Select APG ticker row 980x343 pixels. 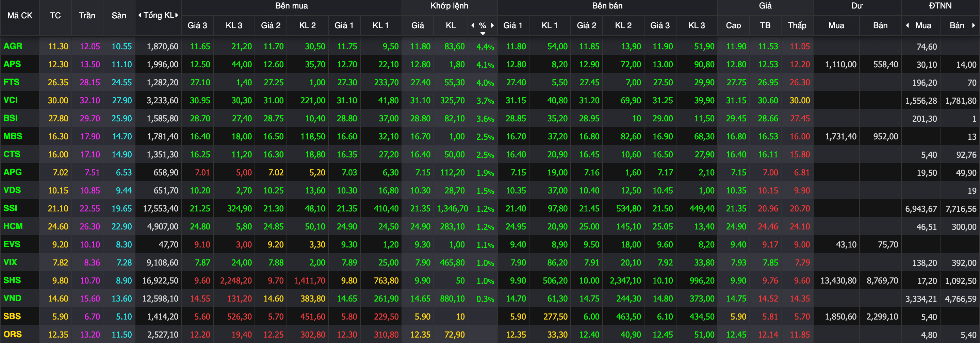[x=13, y=172]
